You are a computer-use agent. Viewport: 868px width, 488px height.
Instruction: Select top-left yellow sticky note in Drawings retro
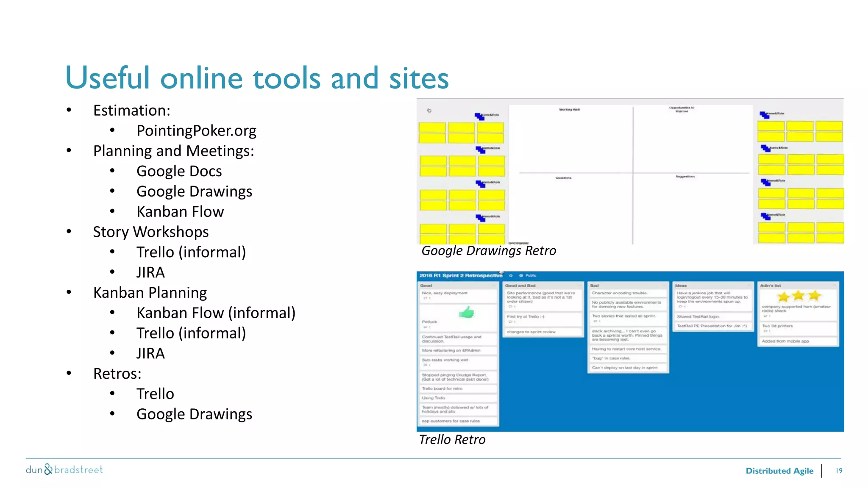pyautogui.click(x=432, y=127)
